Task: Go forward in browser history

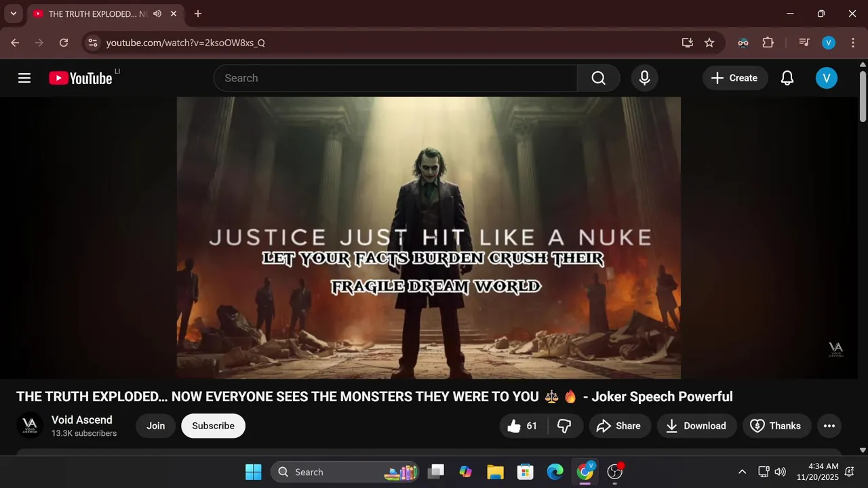Action: pyautogui.click(x=39, y=43)
